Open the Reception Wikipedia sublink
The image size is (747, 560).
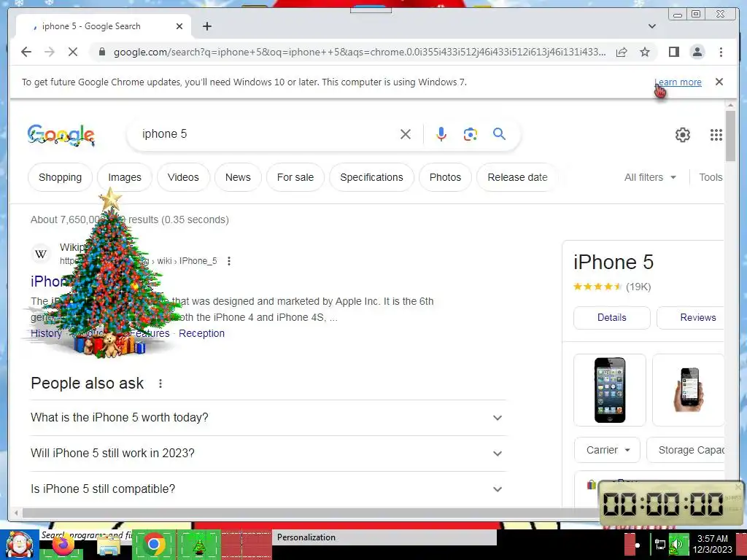(x=201, y=333)
